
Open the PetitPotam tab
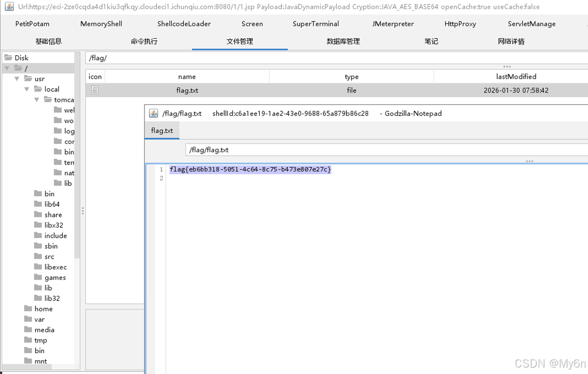[x=32, y=23]
